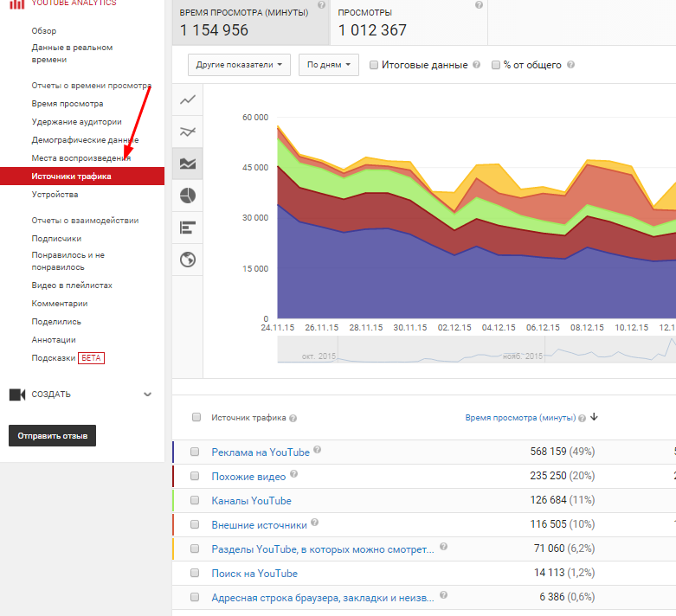Open Реклама на YouTube traffic source link
676x616 pixels.
261,452
